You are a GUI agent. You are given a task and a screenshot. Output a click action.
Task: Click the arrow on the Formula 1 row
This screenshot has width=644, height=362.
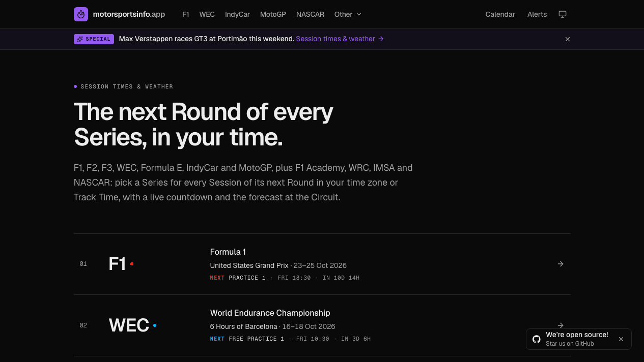561,264
